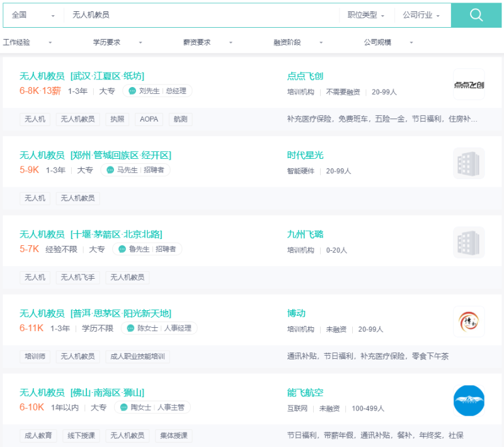Click the 无人机飞手 tag
This screenshot has height=447, width=504.
tap(77, 277)
